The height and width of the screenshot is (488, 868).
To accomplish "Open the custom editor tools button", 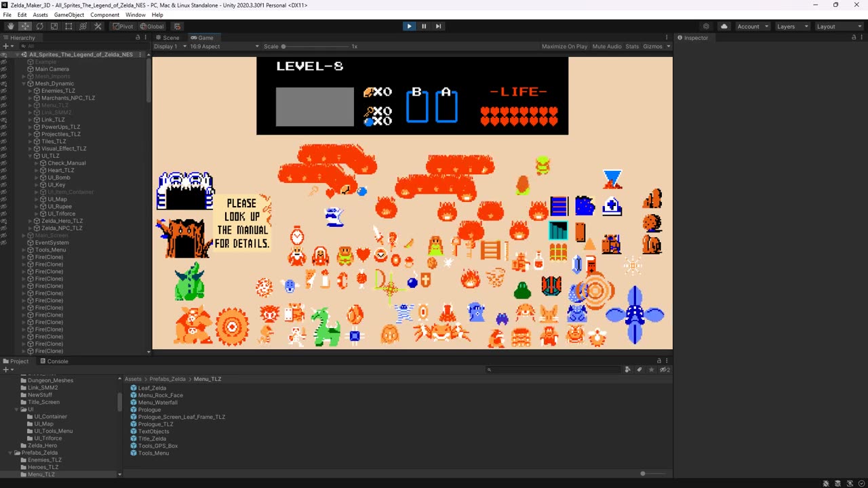I will (98, 26).
